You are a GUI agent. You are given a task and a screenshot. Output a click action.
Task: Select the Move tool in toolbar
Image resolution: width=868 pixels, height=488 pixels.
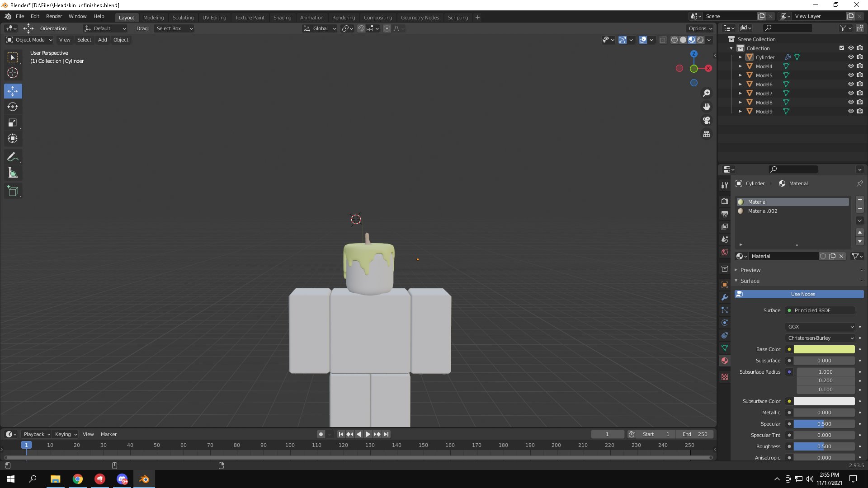[x=13, y=90]
